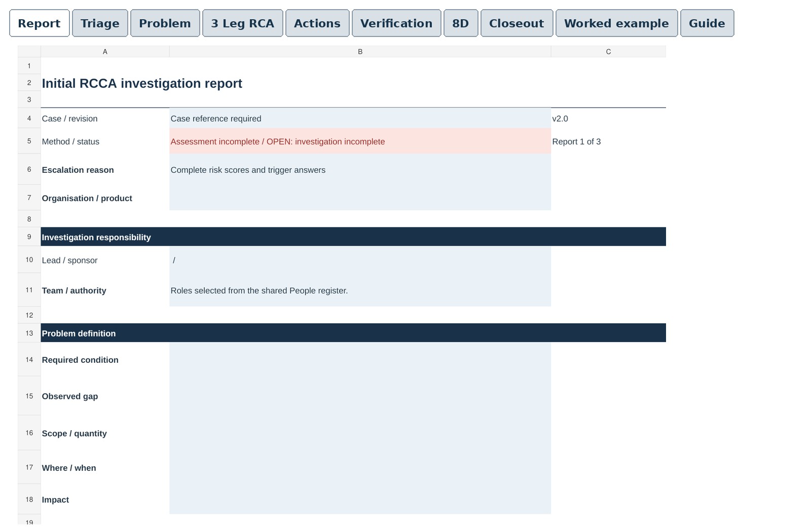This screenshot has height=532, width=811.
Task: Click the 'Assessment incomplete / OPEN' status cell
Action: point(360,141)
